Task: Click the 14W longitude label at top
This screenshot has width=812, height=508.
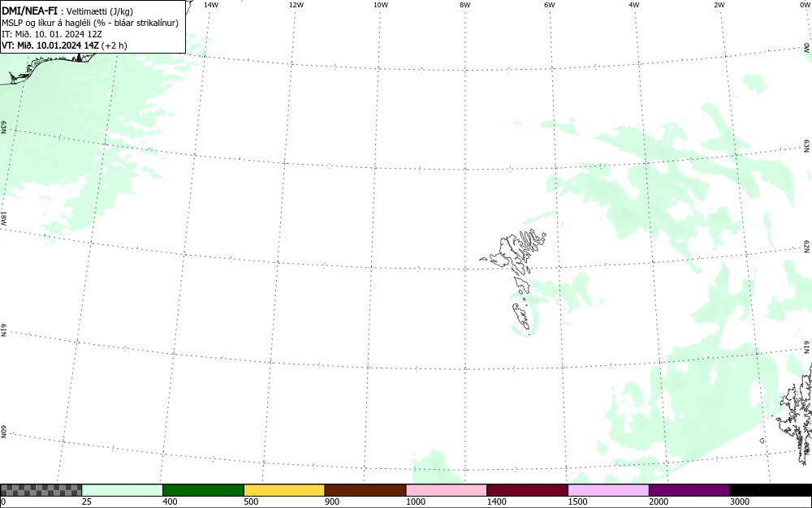Action: (x=211, y=5)
